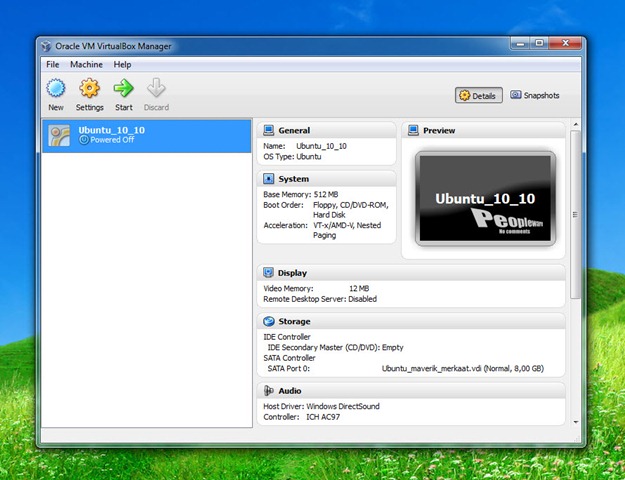Click the Storage section disk icon
625x480 pixels.
[x=269, y=321]
